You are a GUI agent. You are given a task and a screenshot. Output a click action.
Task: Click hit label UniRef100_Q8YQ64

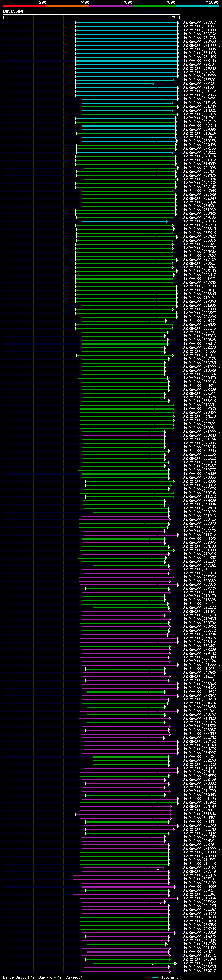pyautogui.click(x=199, y=202)
